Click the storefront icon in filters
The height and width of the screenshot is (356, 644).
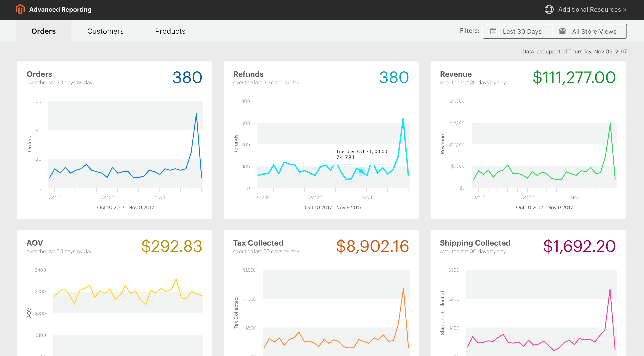coord(562,31)
